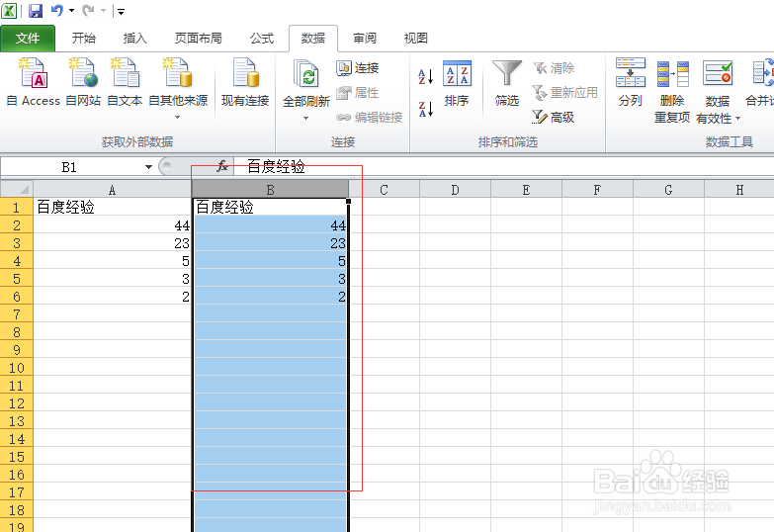774x532 pixels.
Task: Switch to the 插入 ribbon tab
Action: 134,38
